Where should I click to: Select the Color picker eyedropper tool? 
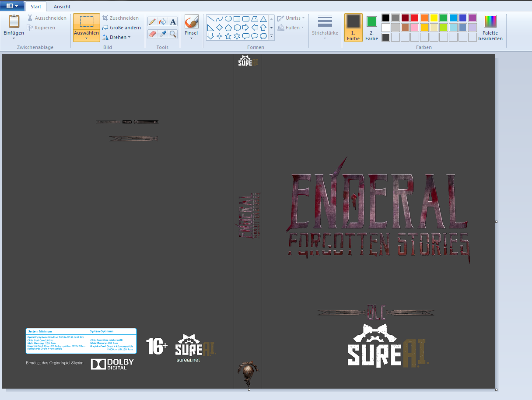(x=163, y=34)
